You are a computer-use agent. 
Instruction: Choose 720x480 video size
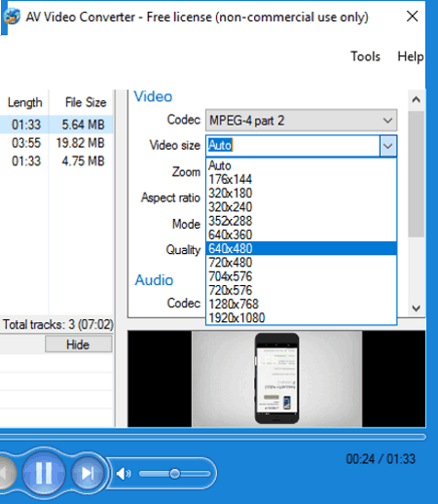tap(301, 263)
